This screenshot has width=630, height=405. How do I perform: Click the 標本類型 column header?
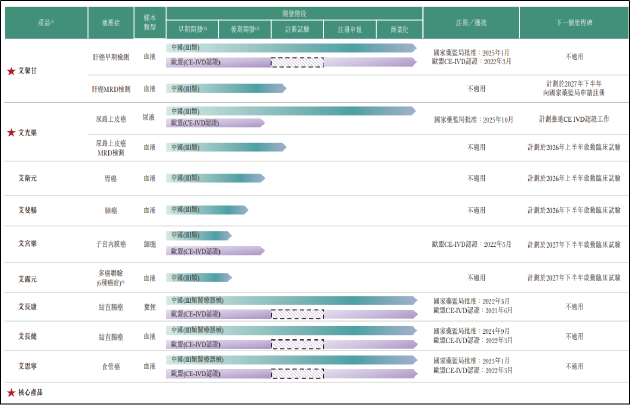[148, 23]
